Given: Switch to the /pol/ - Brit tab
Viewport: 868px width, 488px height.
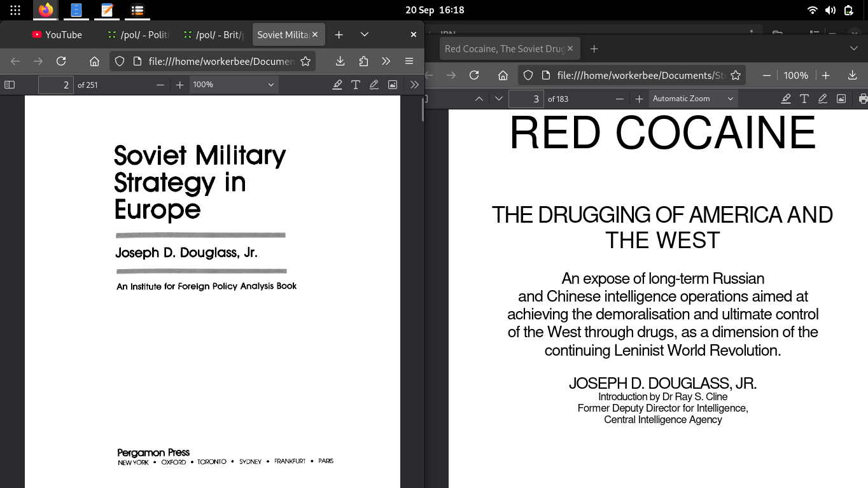Looking at the screenshot, I should click(x=213, y=34).
